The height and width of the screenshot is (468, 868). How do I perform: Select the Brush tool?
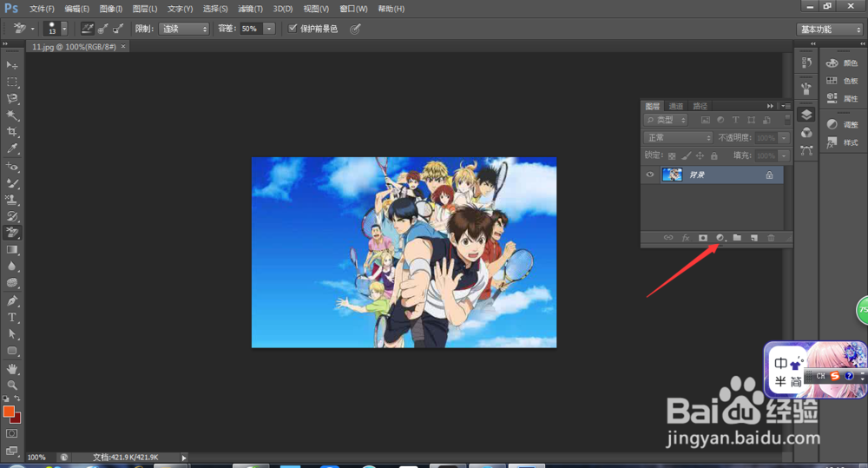pos(11,182)
